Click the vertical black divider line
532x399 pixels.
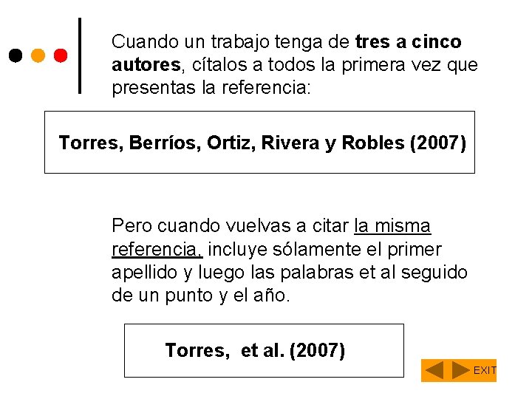point(80,55)
